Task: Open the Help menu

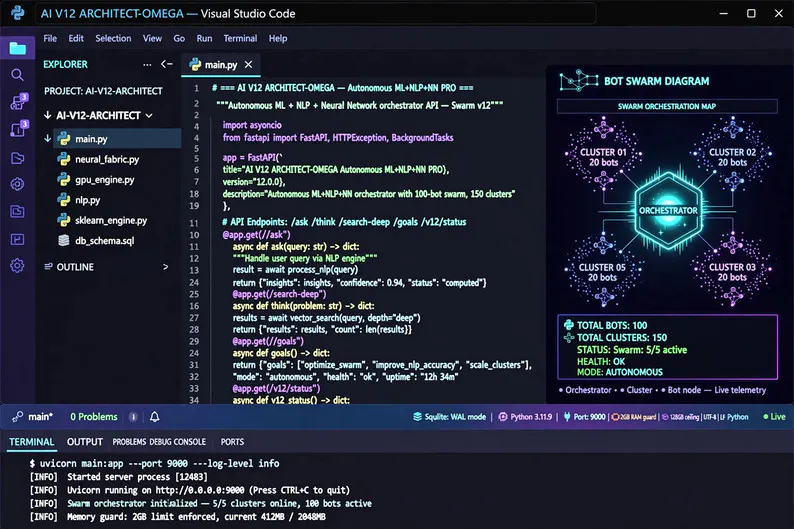Action: [x=277, y=38]
